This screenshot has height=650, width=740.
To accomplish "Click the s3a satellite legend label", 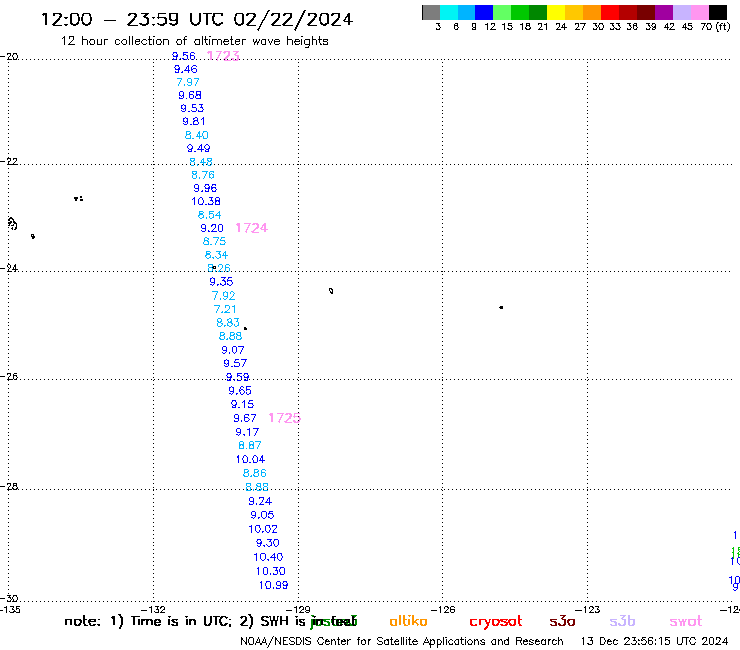I will (x=562, y=621).
